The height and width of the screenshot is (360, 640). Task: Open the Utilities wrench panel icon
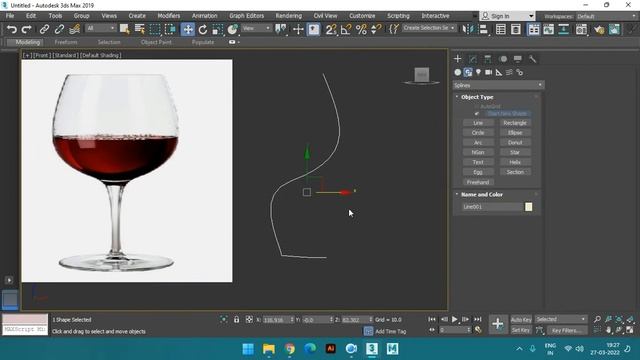pyautogui.click(x=533, y=59)
